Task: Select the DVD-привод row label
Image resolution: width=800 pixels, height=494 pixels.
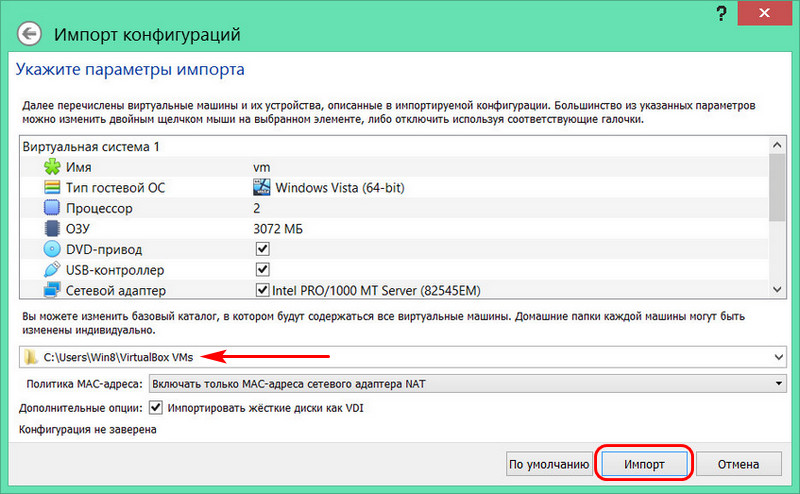Action: [104, 250]
